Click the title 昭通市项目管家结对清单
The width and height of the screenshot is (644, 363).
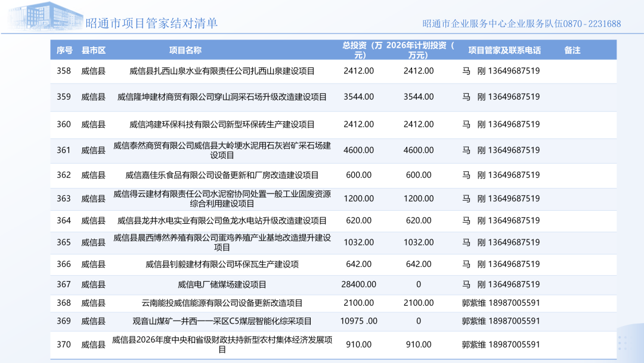[x=151, y=23]
